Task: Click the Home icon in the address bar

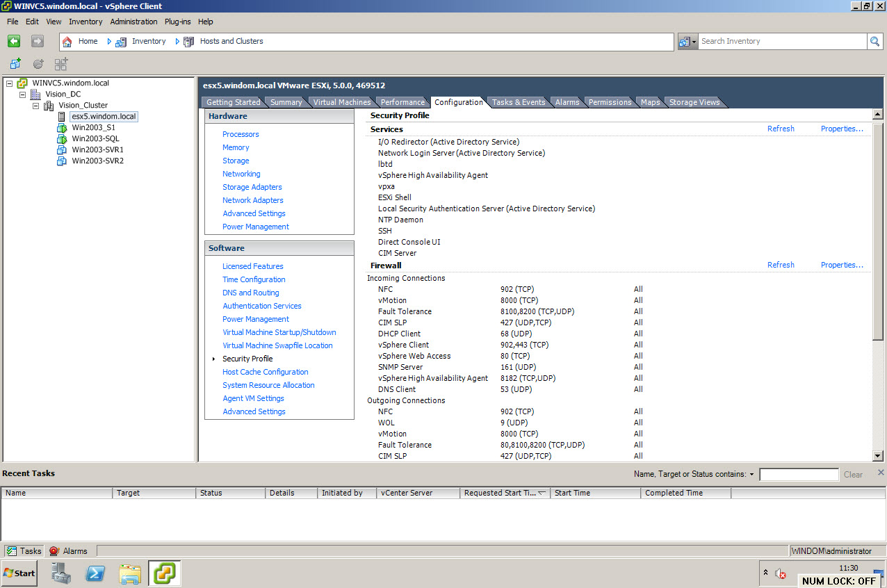Action: coord(67,42)
